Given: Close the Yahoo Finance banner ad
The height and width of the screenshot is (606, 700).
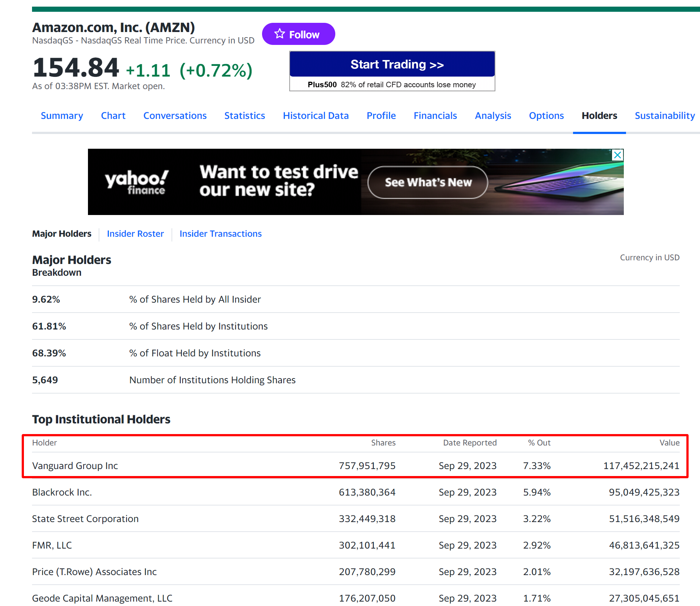Looking at the screenshot, I should (618, 155).
